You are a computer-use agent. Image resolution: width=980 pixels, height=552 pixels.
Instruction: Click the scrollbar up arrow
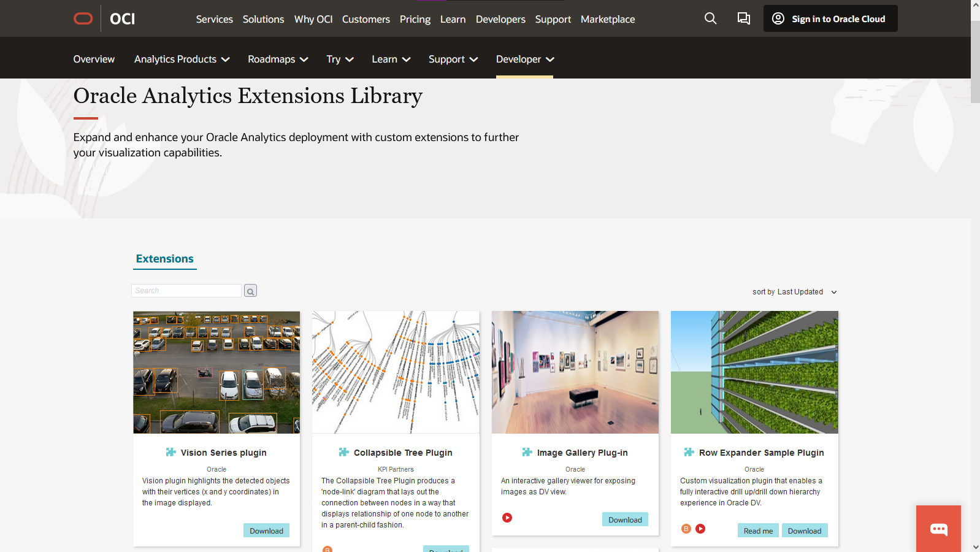(x=975, y=5)
